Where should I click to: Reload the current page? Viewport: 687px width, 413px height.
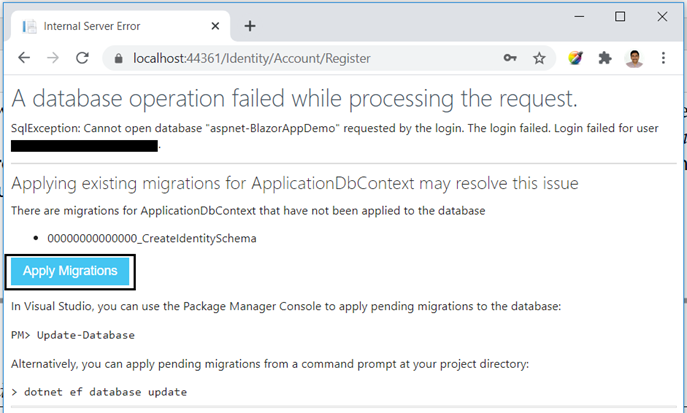[x=82, y=58]
